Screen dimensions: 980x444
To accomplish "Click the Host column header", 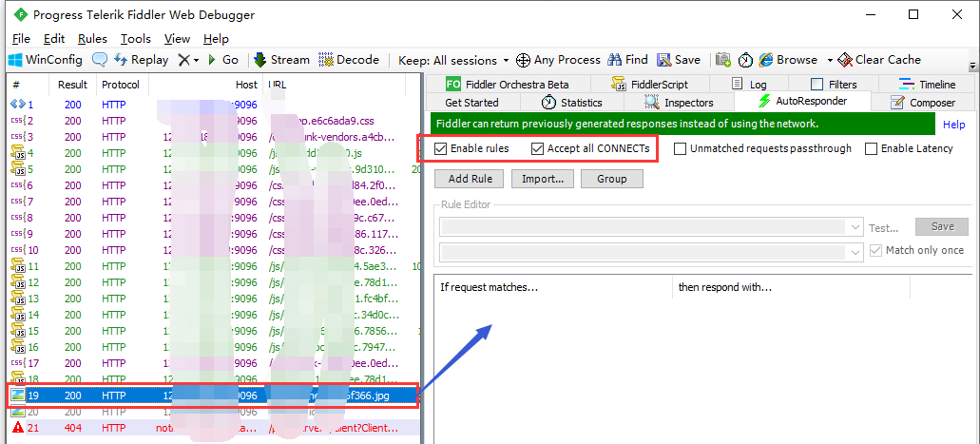I will pos(205,85).
